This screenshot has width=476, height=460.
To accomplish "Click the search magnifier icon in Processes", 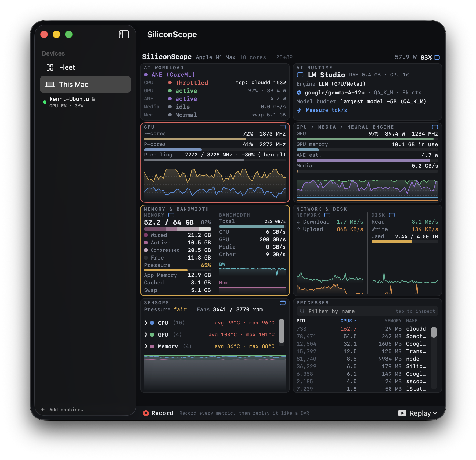I will (302, 311).
